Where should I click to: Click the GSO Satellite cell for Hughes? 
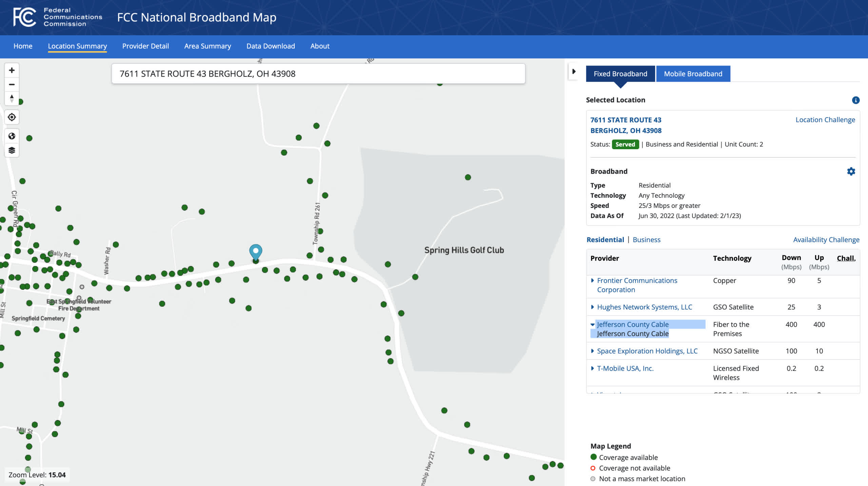[733, 307]
